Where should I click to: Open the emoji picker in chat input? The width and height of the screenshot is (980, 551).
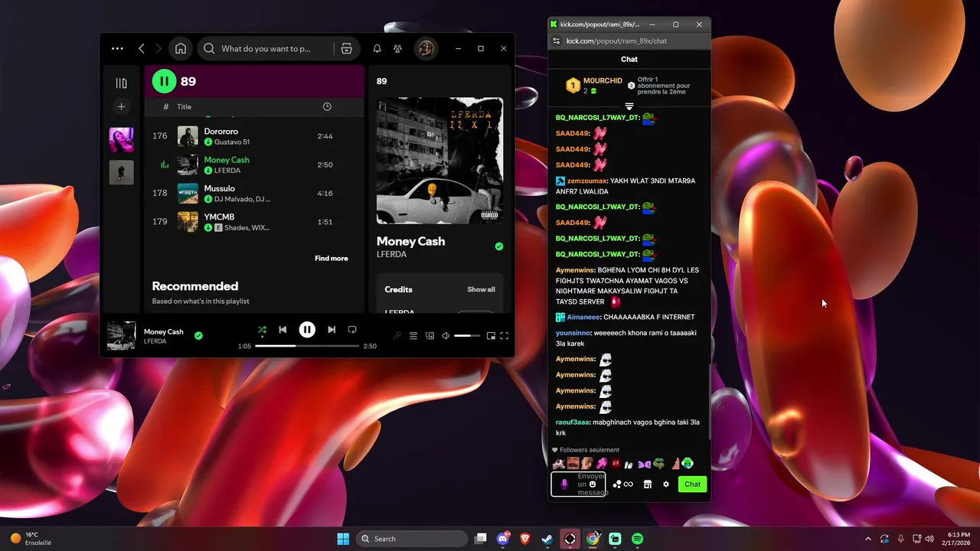tap(593, 484)
